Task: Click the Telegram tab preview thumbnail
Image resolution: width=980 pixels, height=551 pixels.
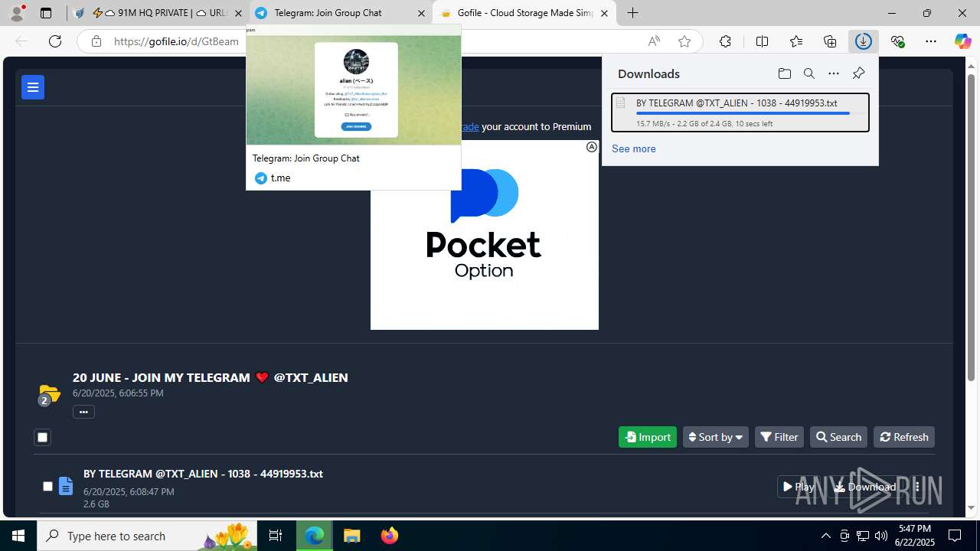Action: point(354,90)
